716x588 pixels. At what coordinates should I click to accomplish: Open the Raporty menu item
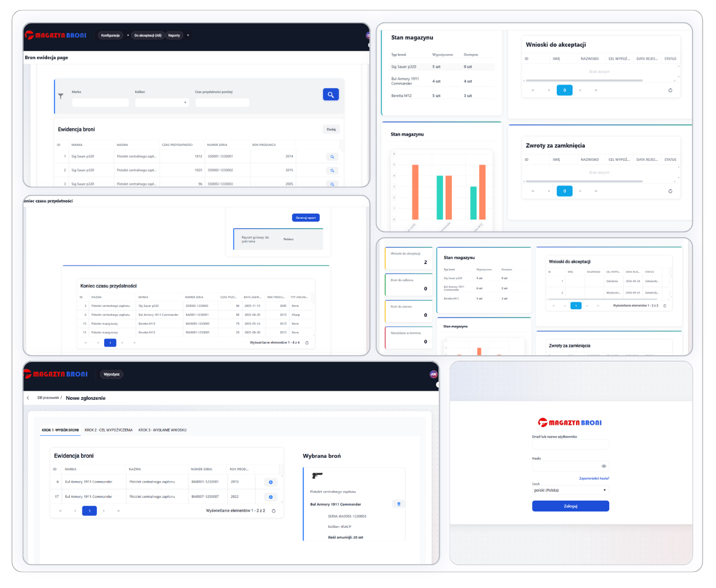(174, 36)
